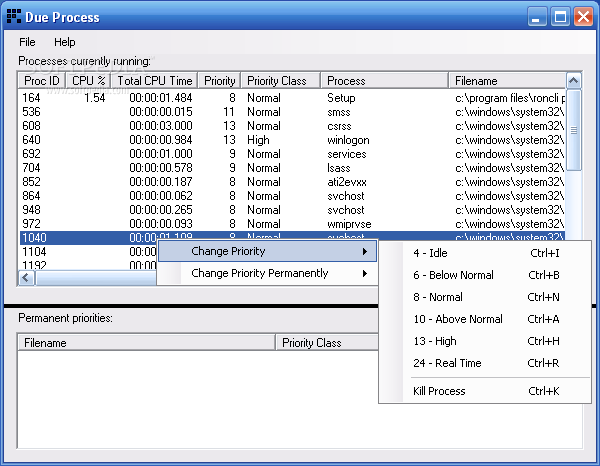This screenshot has height=466, width=600.
Task: Open the Change Priority Permanently submenu
Action: point(267,273)
